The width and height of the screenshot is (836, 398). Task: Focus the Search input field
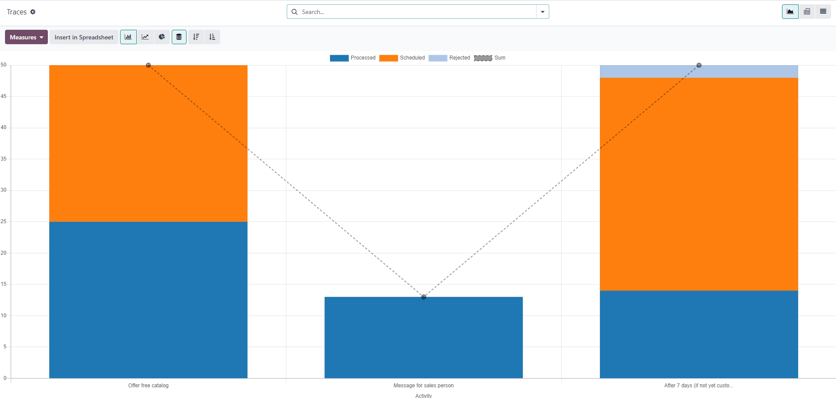click(x=417, y=12)
